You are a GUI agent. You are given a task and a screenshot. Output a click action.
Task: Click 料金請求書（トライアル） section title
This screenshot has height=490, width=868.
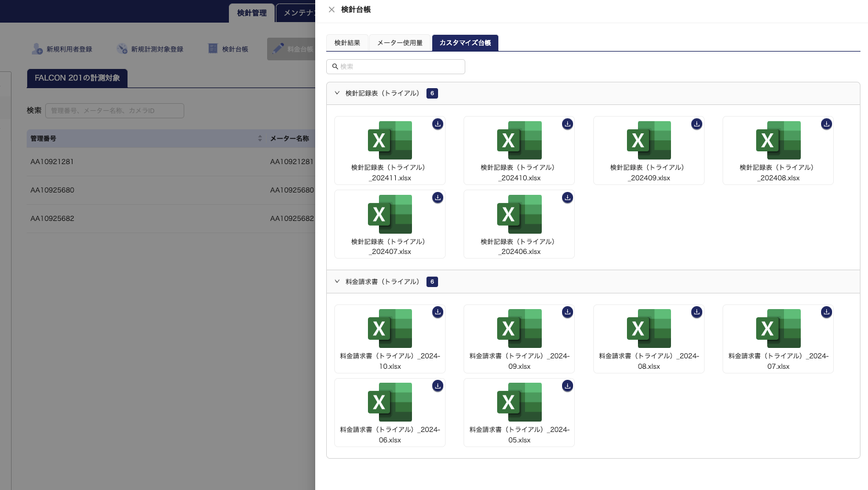click(382, 282)
